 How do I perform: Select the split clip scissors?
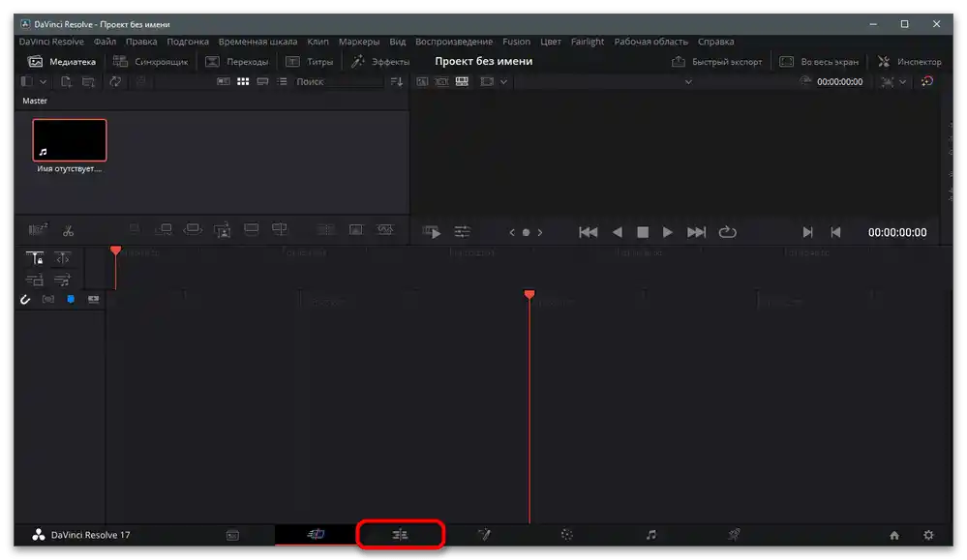[x=69, y=231]
